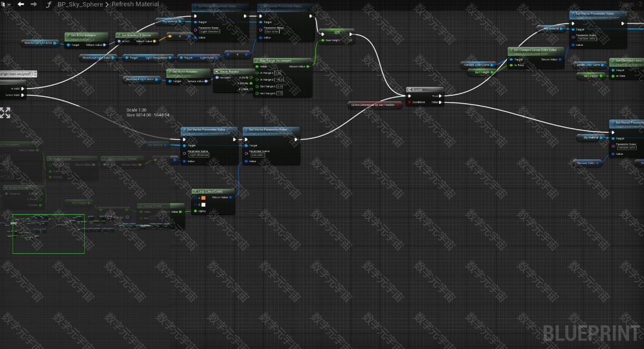This screenshot has height=349, width=644.
Task: Click the fit-to-screen expand icon
Action: coord(5,113)
